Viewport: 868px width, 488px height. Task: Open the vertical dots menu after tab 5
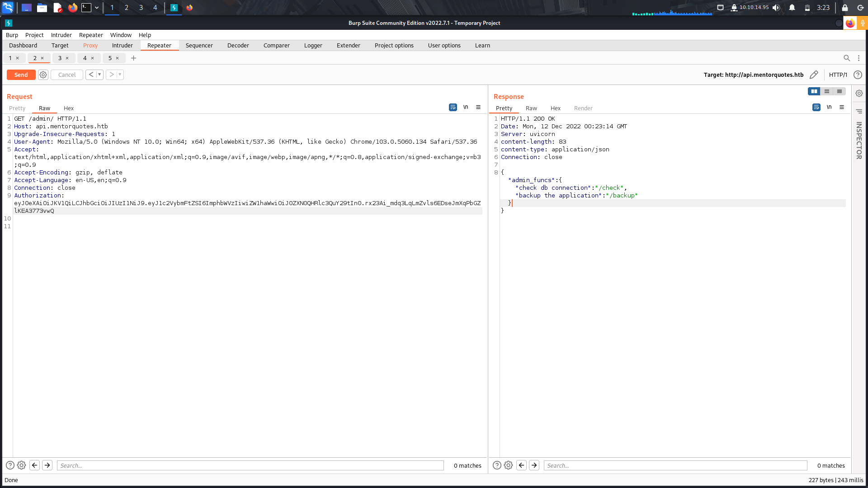coord(859,58)
